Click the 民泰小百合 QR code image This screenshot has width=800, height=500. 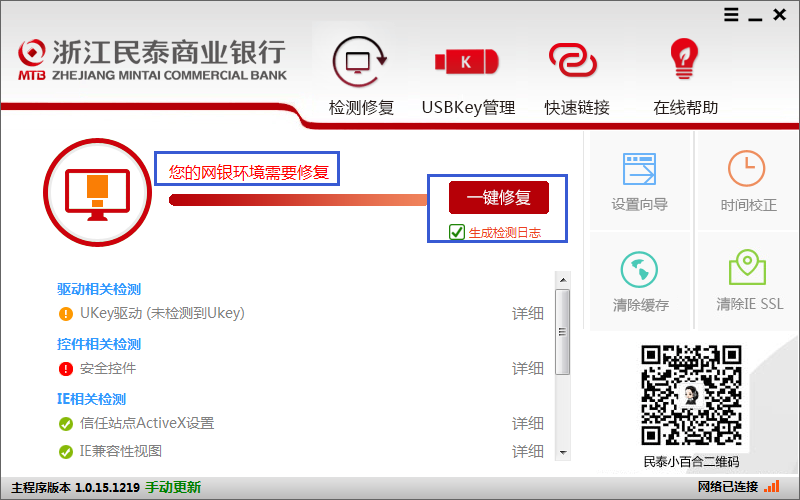pos(691,395)
